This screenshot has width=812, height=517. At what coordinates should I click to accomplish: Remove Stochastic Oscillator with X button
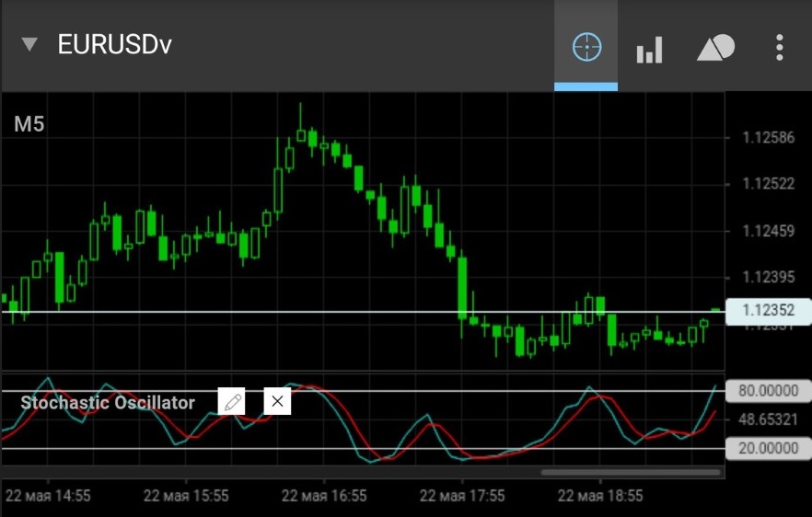tap(277, 401)
